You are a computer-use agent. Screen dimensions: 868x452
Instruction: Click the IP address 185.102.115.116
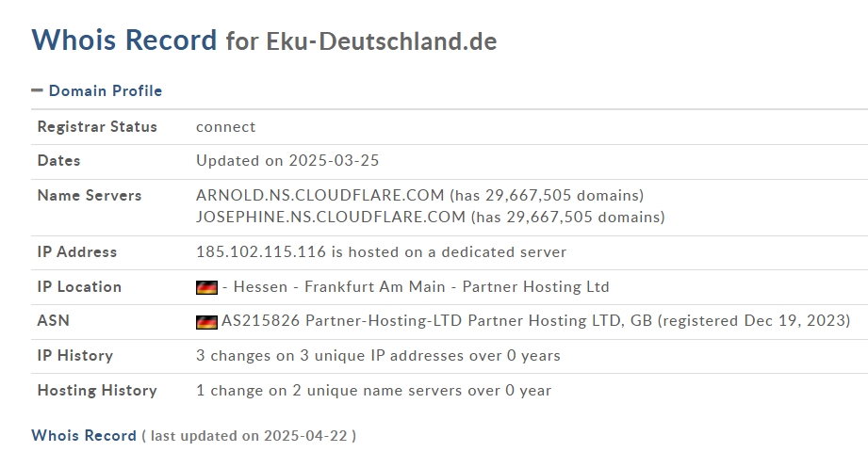(x=261, y=251)
